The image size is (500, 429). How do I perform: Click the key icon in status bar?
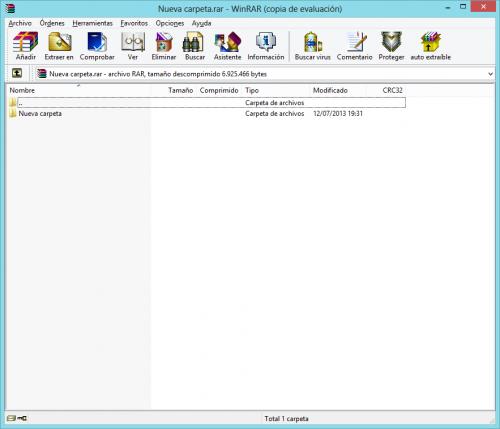point(23,418)
